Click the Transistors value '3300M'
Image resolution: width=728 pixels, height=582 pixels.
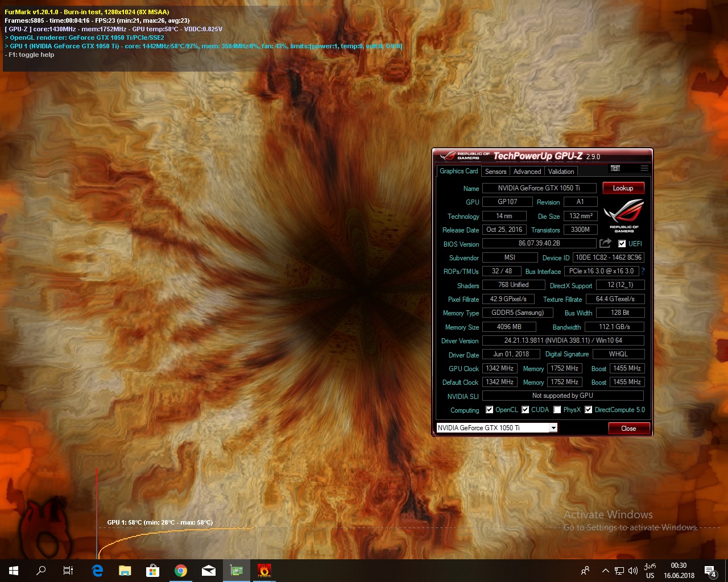pos(580,230)
